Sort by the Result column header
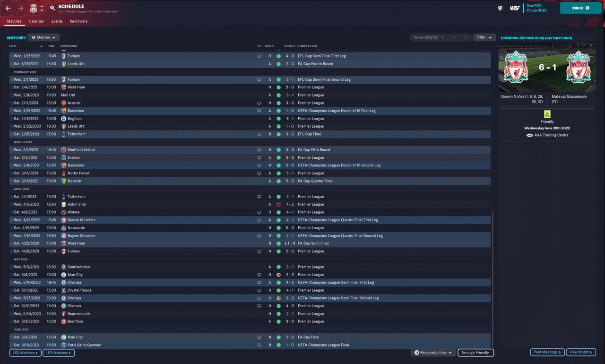The image size is (605, 364). [290, 46]
